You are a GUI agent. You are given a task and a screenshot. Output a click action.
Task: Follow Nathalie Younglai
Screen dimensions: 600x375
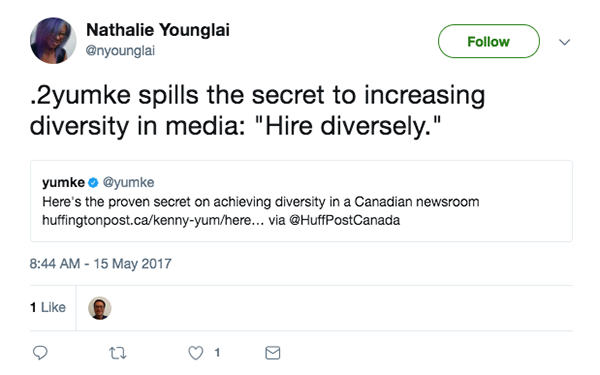(x=489, y=41)
